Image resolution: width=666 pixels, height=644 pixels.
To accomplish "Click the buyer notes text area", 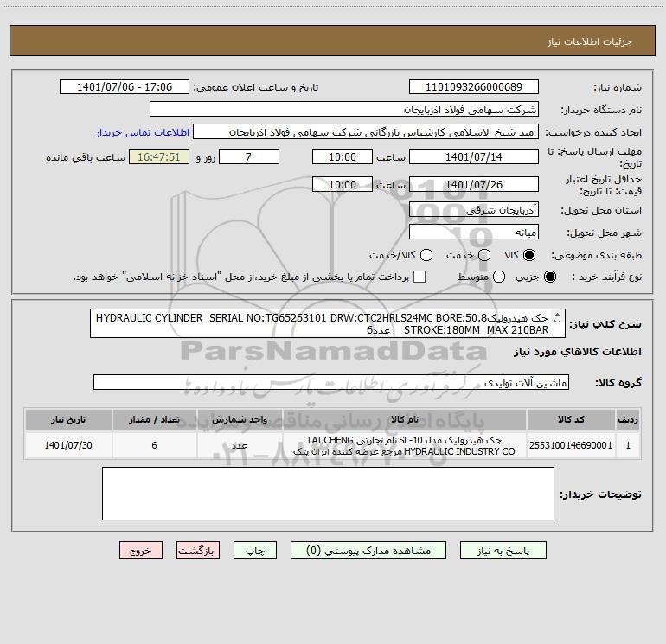I will tap(328, 494).
